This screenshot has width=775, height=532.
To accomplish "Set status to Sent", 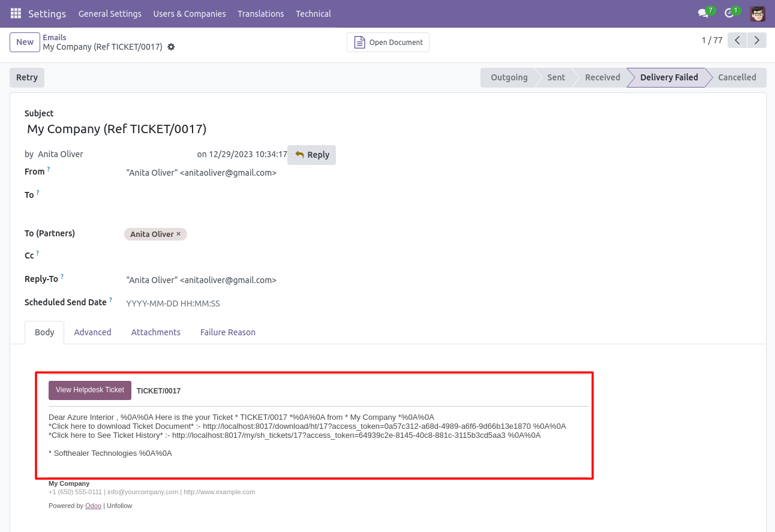I will 556,77.
